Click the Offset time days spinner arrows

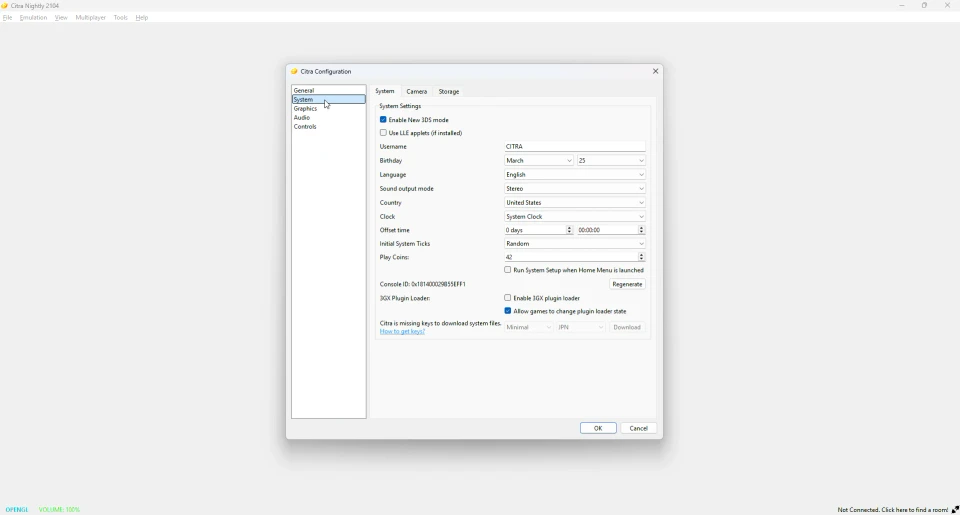click(x=569, y=230)
